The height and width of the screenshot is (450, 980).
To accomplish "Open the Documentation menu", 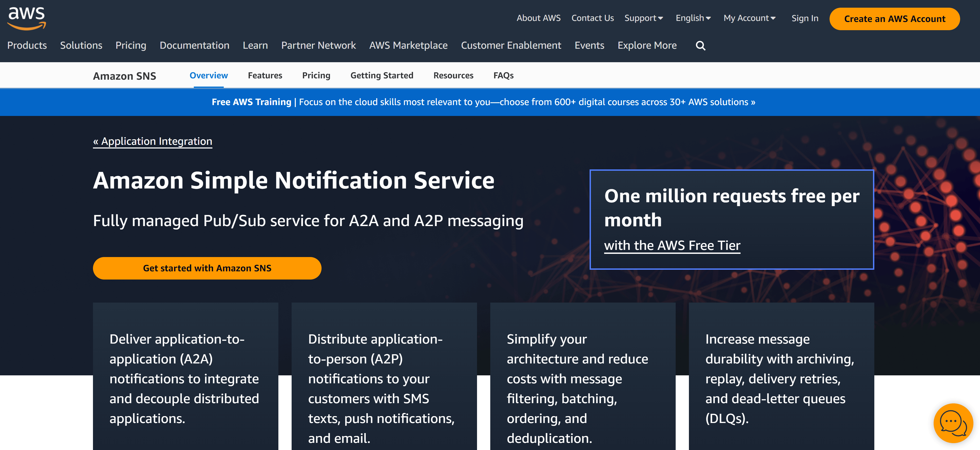I will (194, 45).
